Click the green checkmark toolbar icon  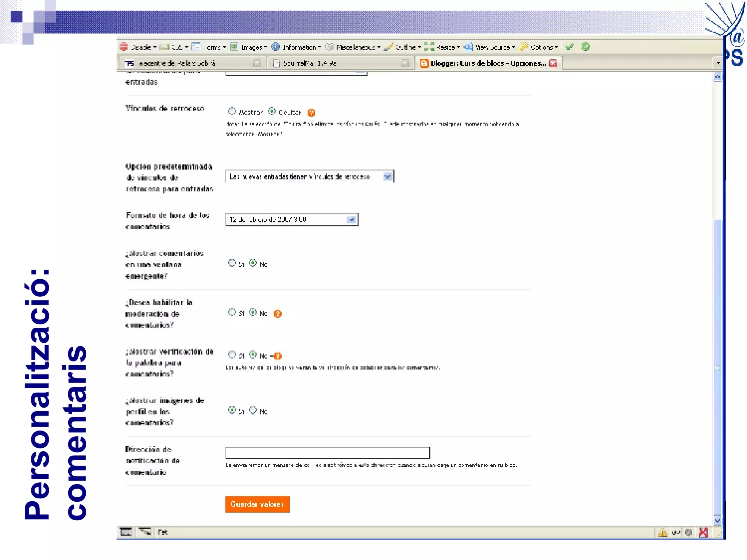pos(569,47)
